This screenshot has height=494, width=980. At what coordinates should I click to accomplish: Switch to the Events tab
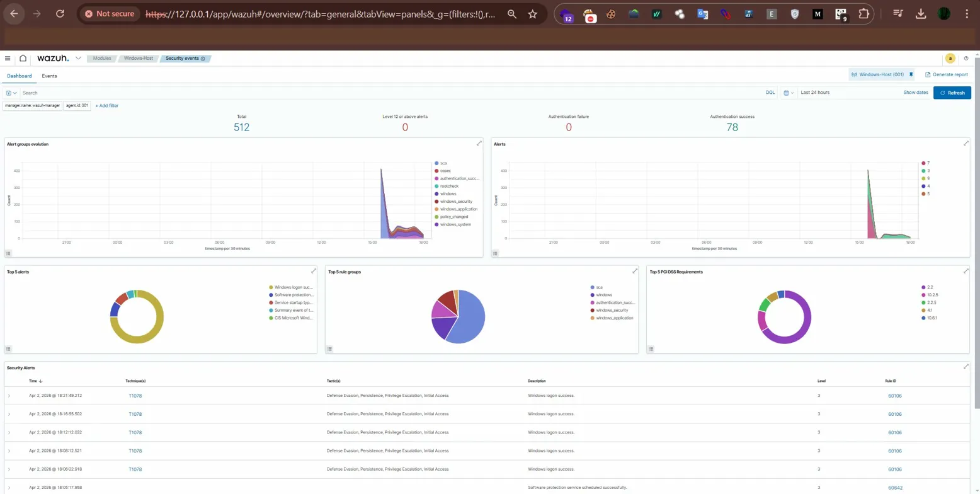click(x=49, y=76)
